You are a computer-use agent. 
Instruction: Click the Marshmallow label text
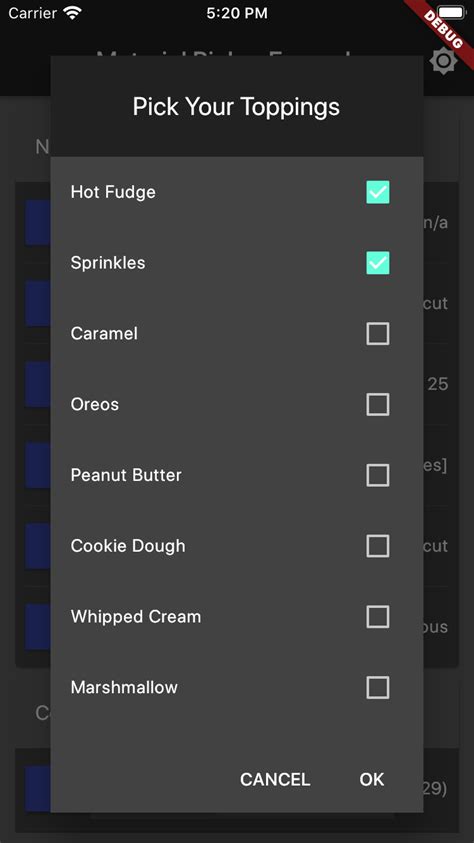124,688
